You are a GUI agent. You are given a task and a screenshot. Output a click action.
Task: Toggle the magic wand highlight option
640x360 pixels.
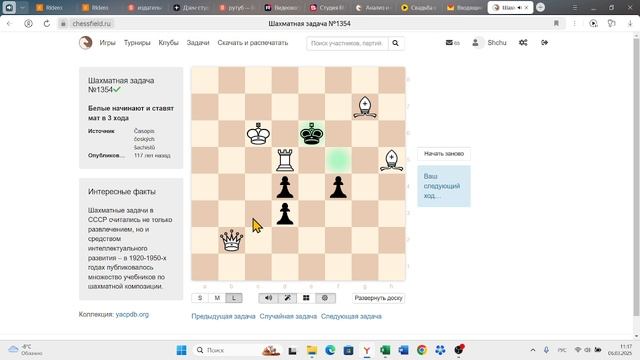tap(287, 298)
